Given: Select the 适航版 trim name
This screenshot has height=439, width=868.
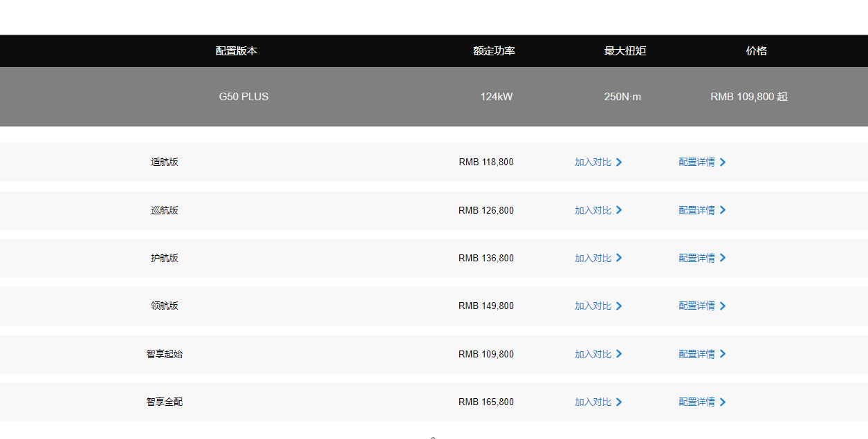Looking at the screenshot, I should (x=165, y=162).
